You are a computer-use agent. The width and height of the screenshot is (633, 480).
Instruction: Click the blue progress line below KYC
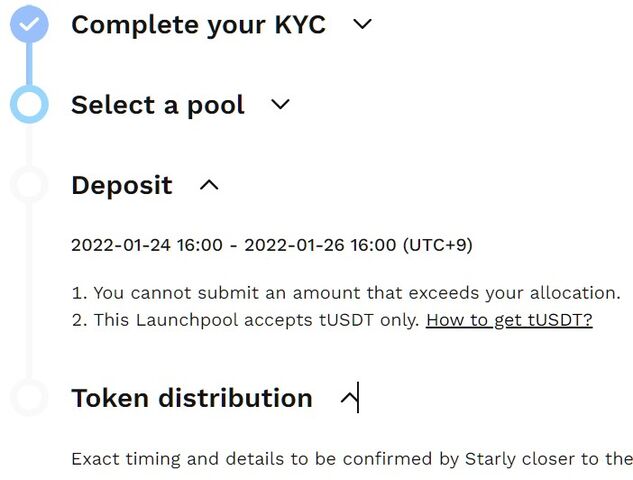coord(29,64)
